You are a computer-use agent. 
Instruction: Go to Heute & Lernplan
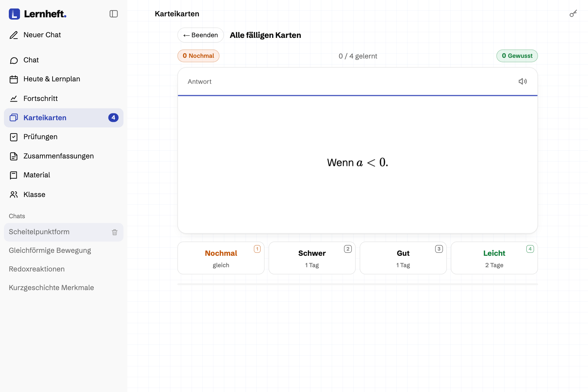(64, 79)
